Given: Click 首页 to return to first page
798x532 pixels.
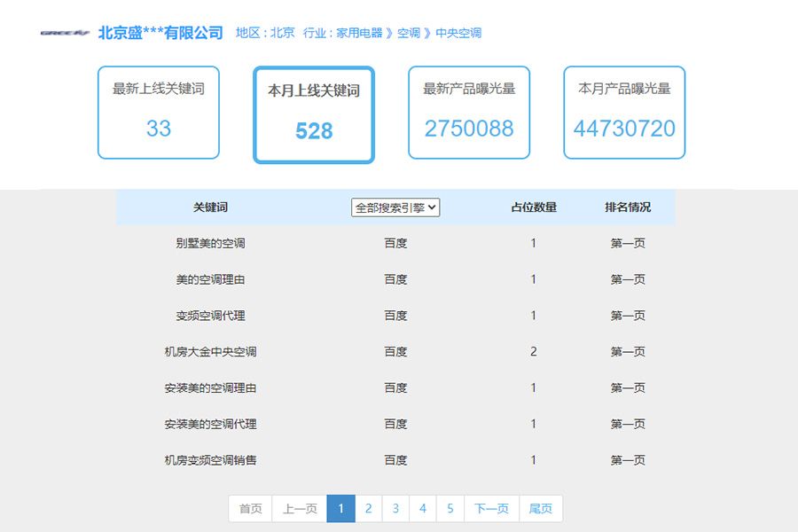Looking at the screenshot, I should click(249, 508).
